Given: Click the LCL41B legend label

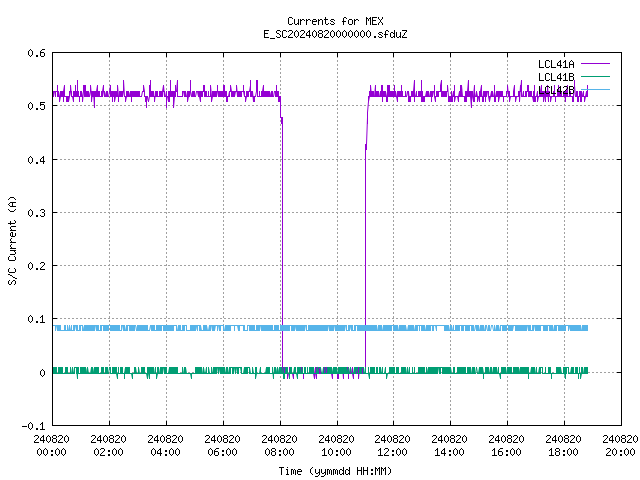Looking at the screenshot, I should 556,77.
